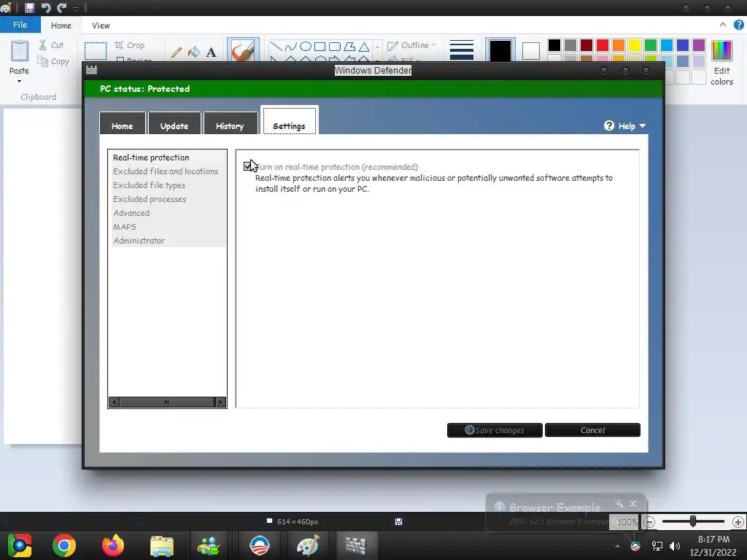Click the zoom out minus button in Paint
The width and height of the screenshot is (747, 560).
click(x=649, y=522)
